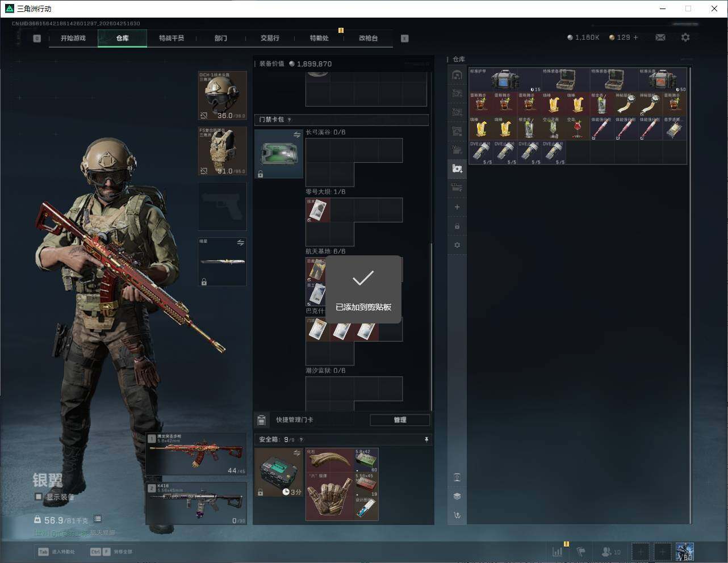Viewport: 728px width, 563px height.
Task: Click the empty pistol slot
Action: tap(223, 207)
